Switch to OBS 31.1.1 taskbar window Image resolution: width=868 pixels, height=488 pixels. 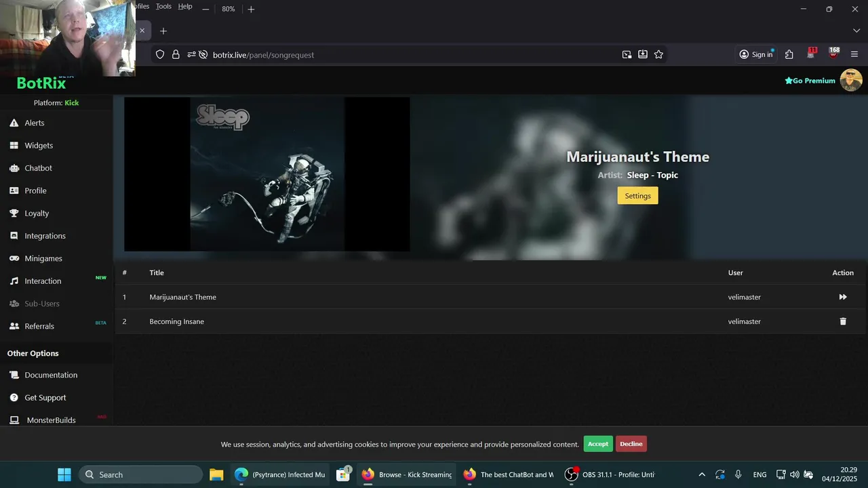click(x=611, y=474)
